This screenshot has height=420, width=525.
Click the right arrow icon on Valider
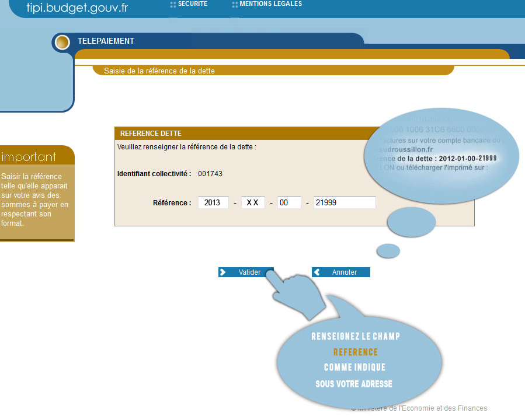point(223,272)
